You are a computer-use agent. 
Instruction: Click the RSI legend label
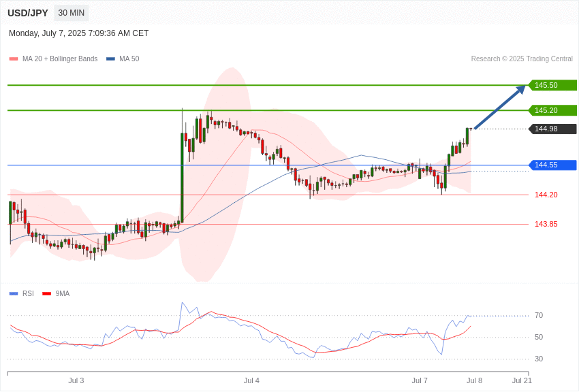(x=28, y=293)
